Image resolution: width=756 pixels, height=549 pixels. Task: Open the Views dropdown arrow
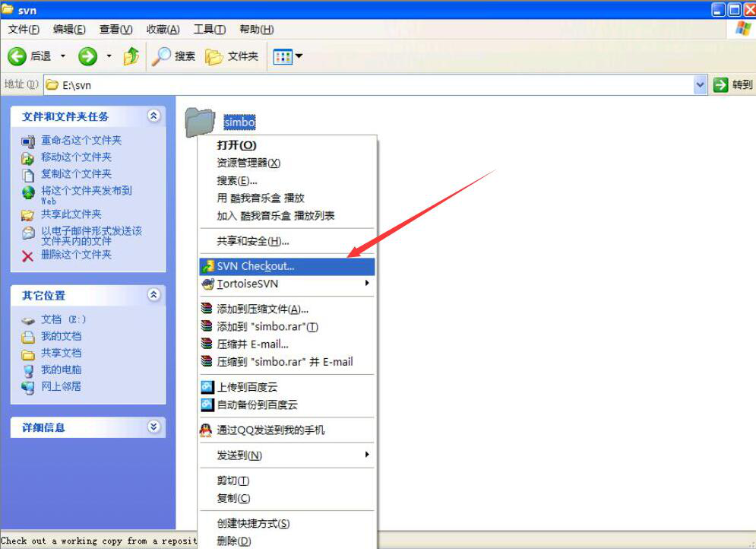click(299, 56)
